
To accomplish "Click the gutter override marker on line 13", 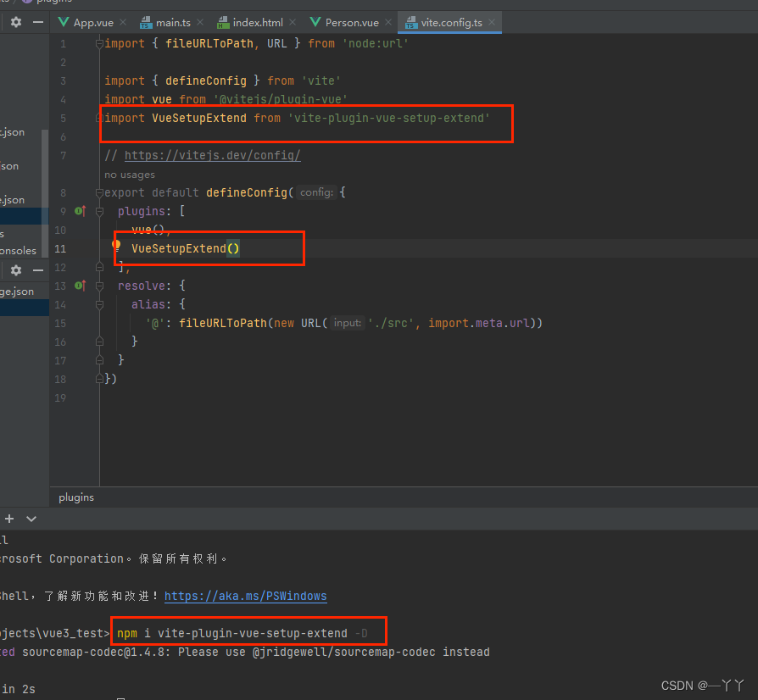I will click(81, 286).
